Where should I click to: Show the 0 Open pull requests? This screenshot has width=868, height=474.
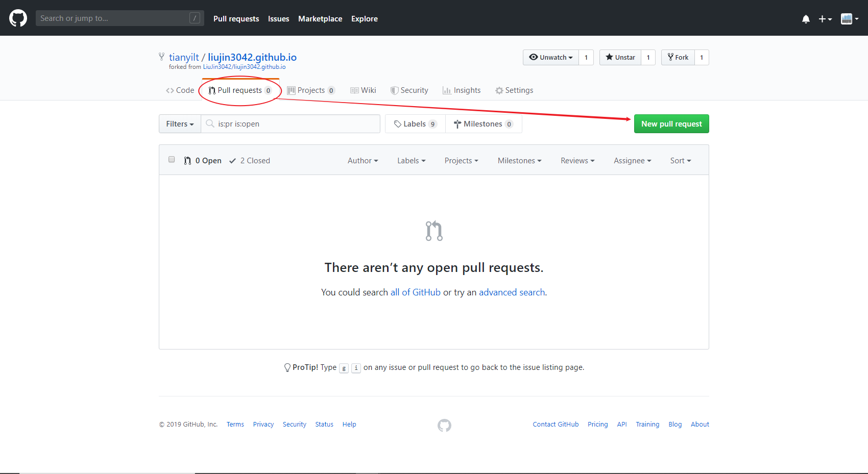click(203, 161)
